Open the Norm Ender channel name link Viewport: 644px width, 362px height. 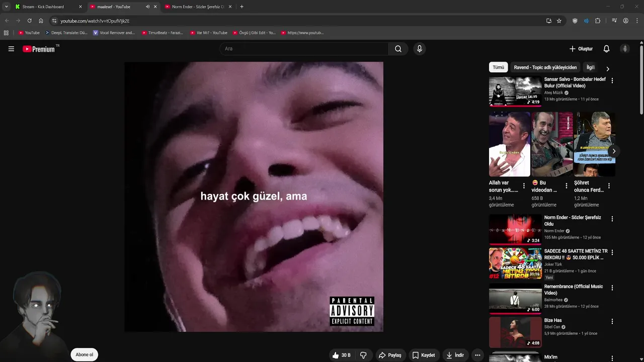coord(554,231)
